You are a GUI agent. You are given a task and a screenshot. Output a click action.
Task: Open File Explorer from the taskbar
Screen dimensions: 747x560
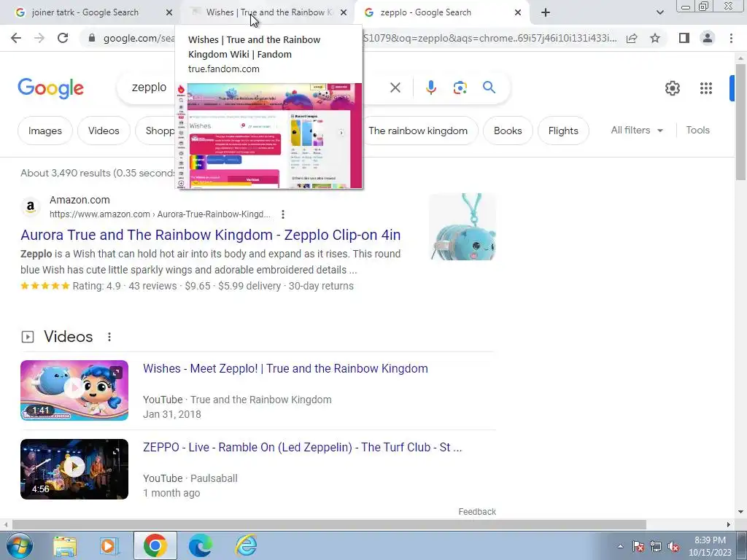[65, 545]
